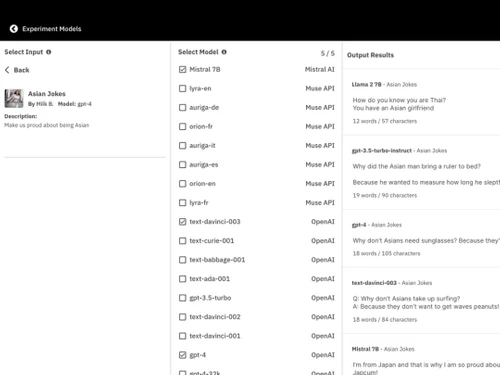Screen dimensions: 500x375
Task: Click the text-davinci-003 result title
Action: pyautogui.click(x=374, y=283)
